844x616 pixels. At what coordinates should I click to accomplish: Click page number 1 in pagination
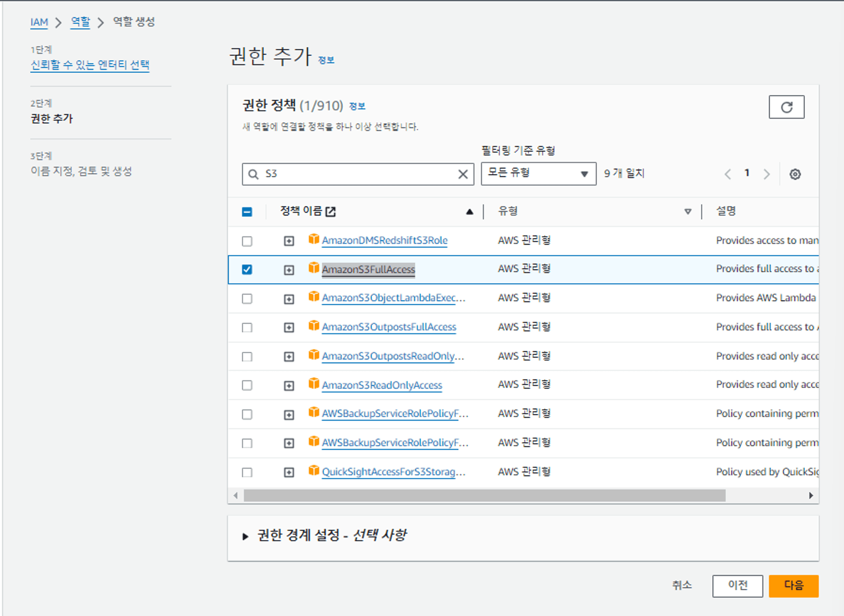(747, 173)
